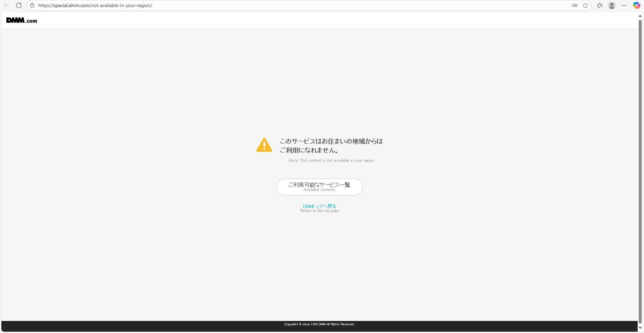Open the Favorites list panel
This screenshot has width=644, height=333.
pyautogui.click(x=600, y=5)
